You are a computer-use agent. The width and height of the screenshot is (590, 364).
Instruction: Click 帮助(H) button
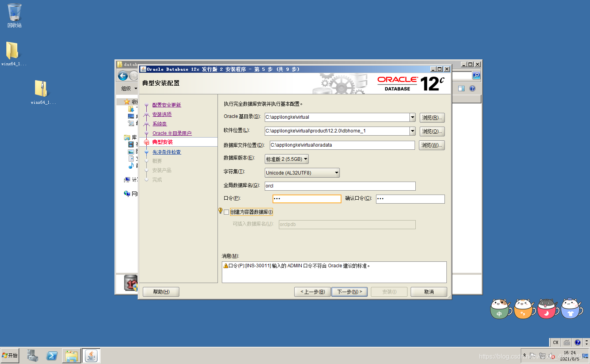pyautogui.click(x=161, y=292)
